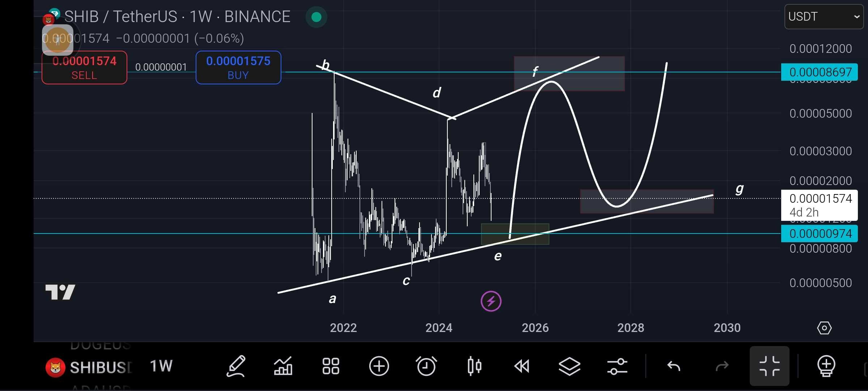Select the 0.00000974 price line label
868x391 pixels.
click(820, 234)
